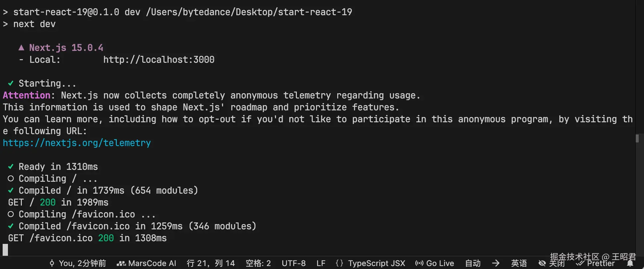Screen dimensions: 644x269
Task: Click the terminal cursor block at prompt
Action: (5, 250)
